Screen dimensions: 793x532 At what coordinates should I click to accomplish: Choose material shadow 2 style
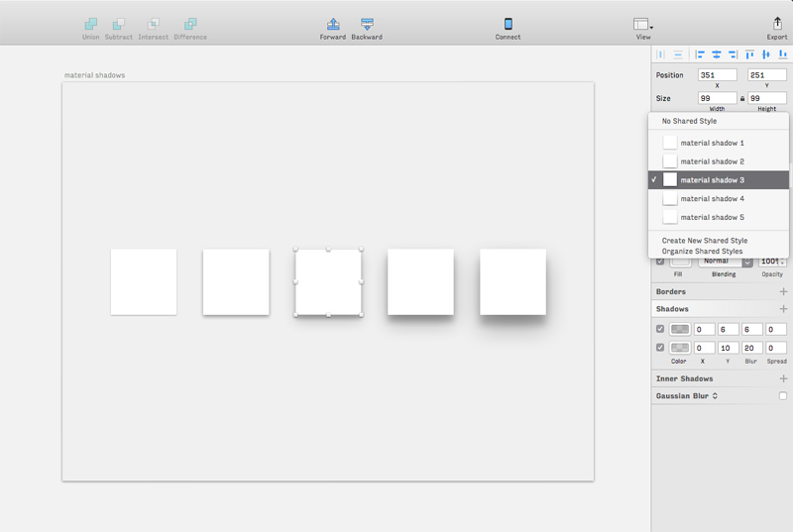719,161
